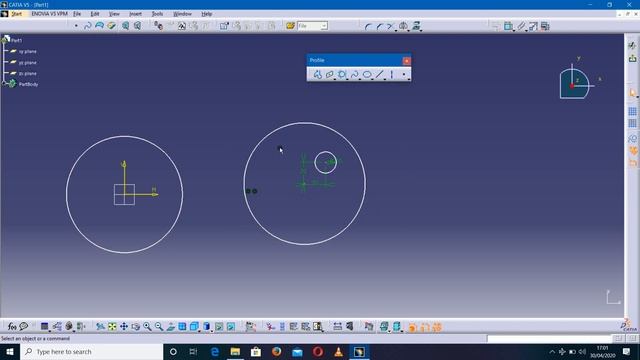Screen dimensions: 640x360
Task: Select the Axis tool in Profile toolbar
Action: pyautogui.click(x=391, y=74)
